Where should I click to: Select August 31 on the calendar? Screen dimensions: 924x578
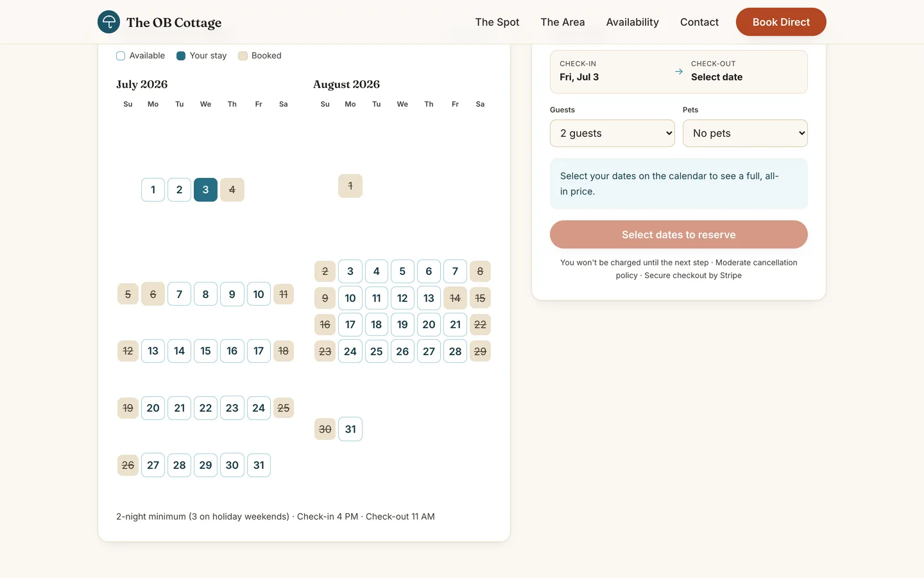(350, 429)
